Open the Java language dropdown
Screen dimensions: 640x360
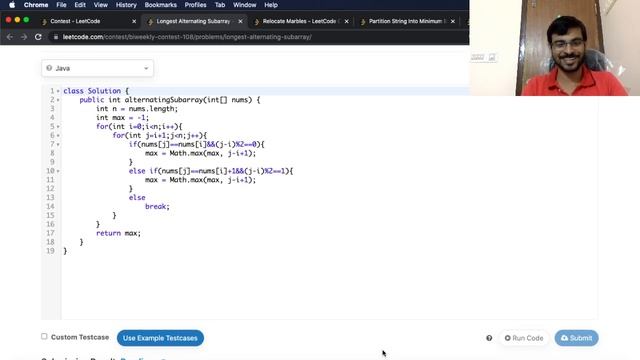click(97, 68)
